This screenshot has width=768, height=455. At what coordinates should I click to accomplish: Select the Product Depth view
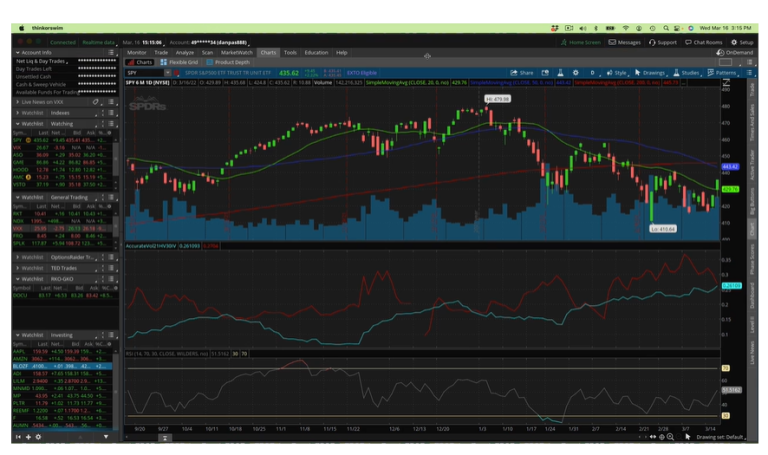(x=229, y=62)
